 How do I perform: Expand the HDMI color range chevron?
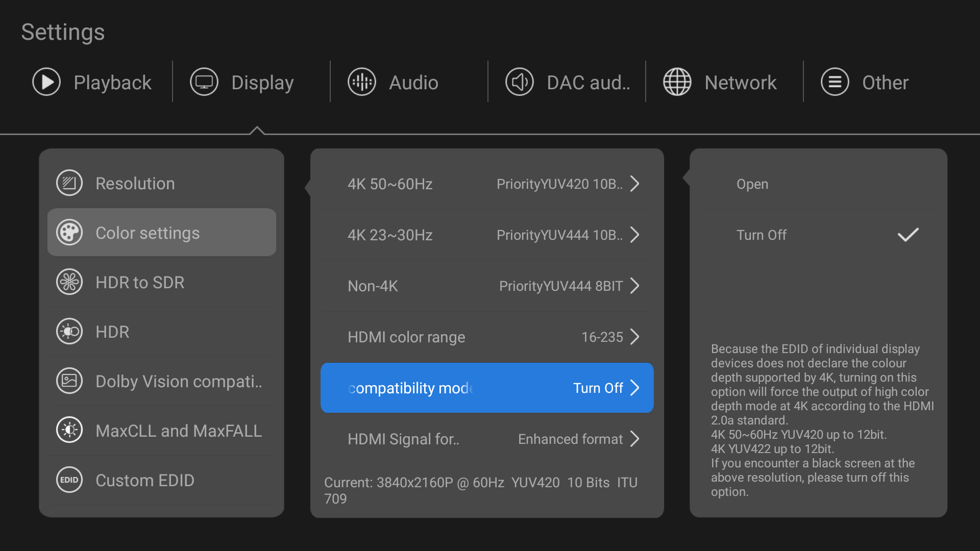tap(635, 337)
